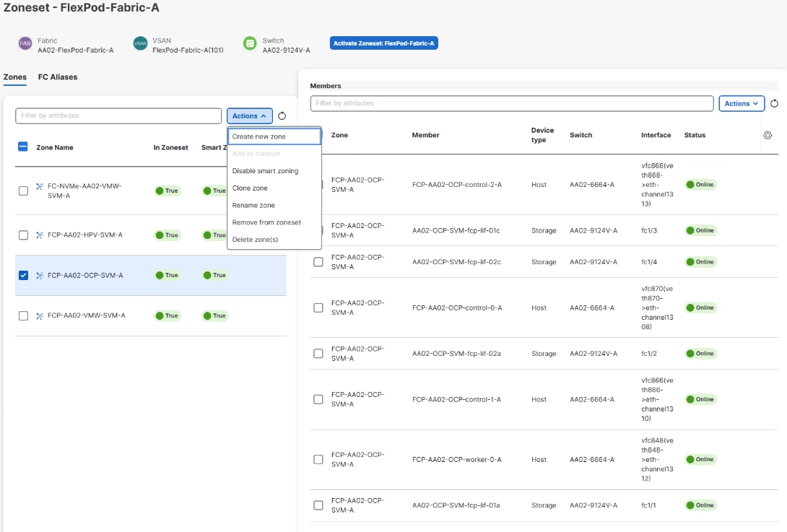Check the FCP-AA02-VMW-SVM-A zone checkbox

(23, 315)
